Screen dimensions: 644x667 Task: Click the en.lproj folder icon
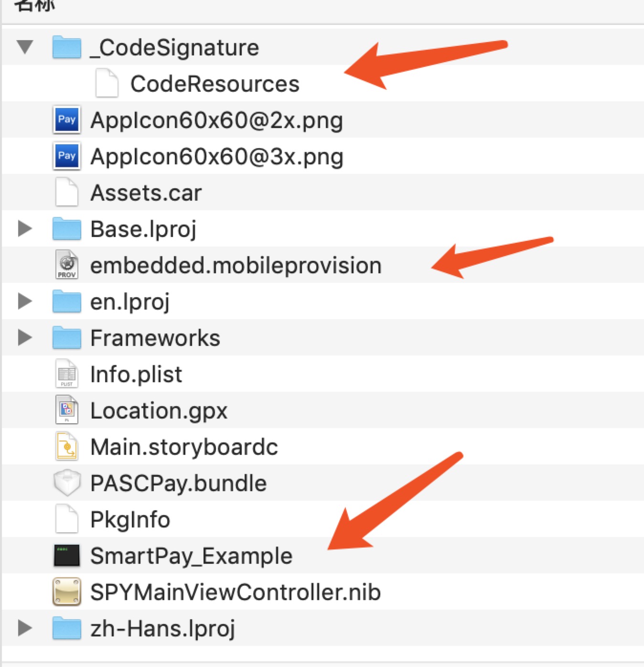click(66, 301)
